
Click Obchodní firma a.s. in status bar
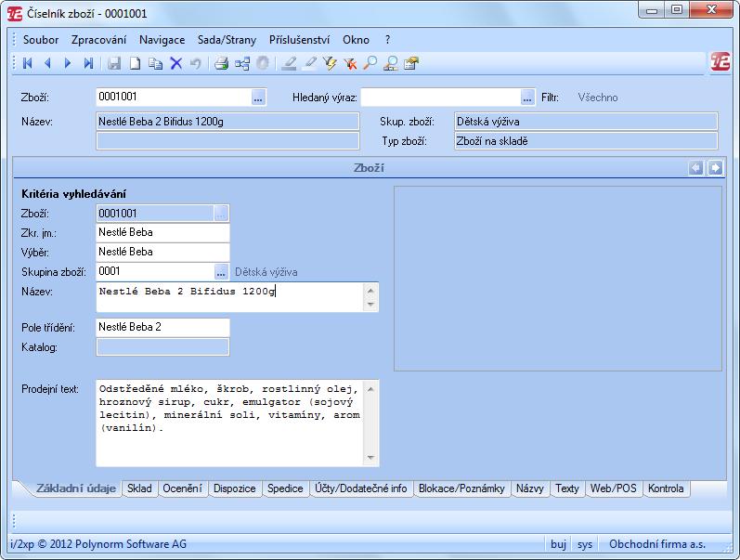coord(657,544)
